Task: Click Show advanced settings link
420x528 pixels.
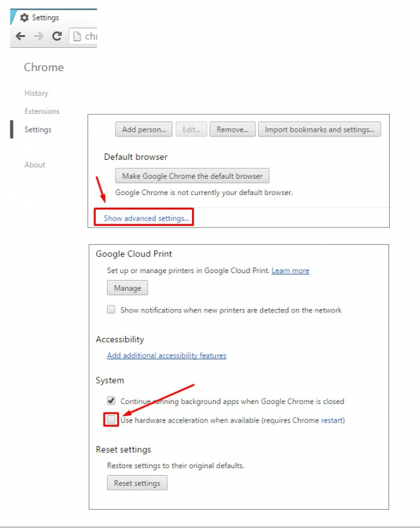Action: pos(146,218)
